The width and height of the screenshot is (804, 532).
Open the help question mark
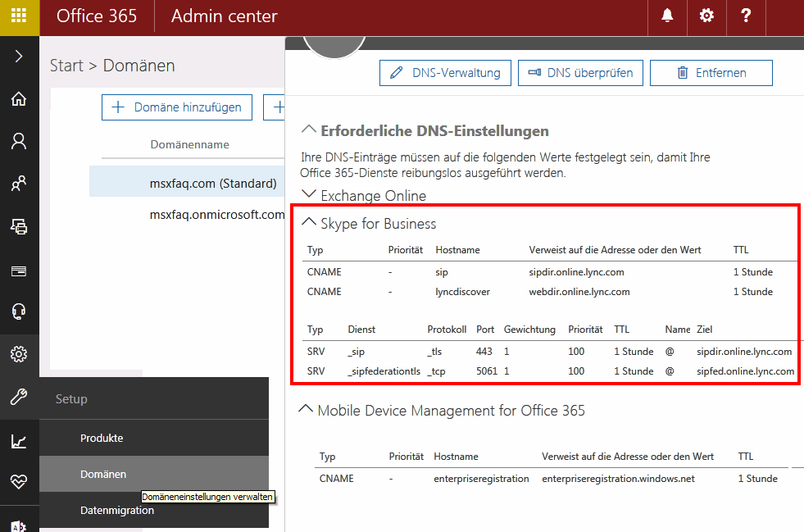(x=746, y=16)
